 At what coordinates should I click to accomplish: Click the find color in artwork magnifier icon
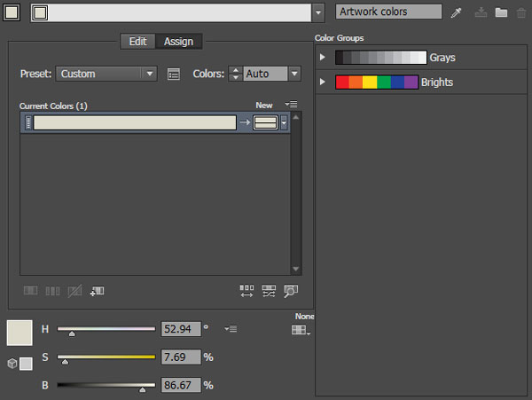coord(291,291)
